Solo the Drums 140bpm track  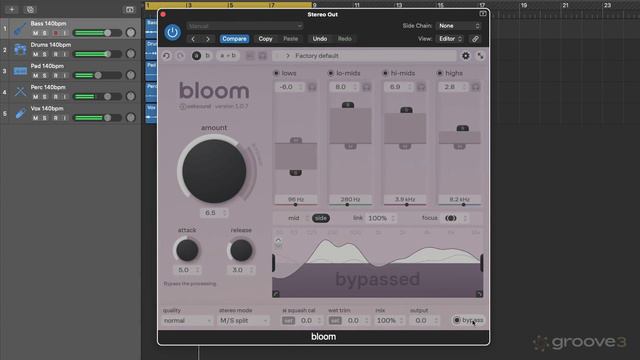[x=45, y=54]
